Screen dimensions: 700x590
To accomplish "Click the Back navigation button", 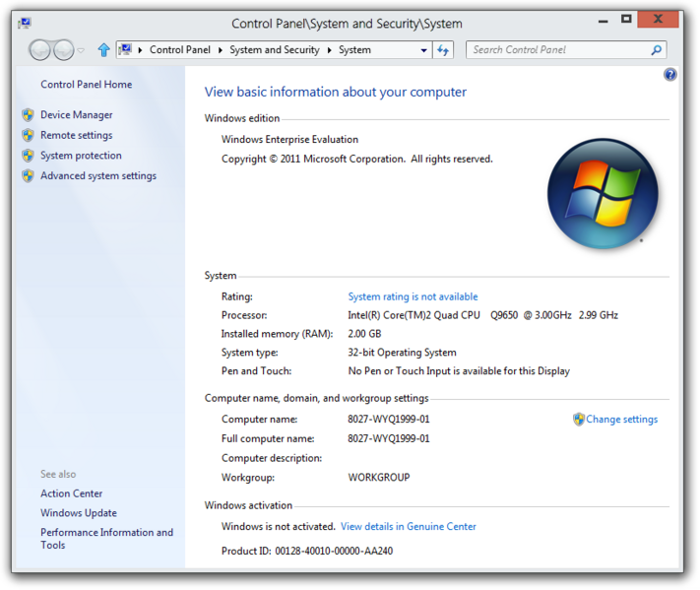I will (40, 50).
